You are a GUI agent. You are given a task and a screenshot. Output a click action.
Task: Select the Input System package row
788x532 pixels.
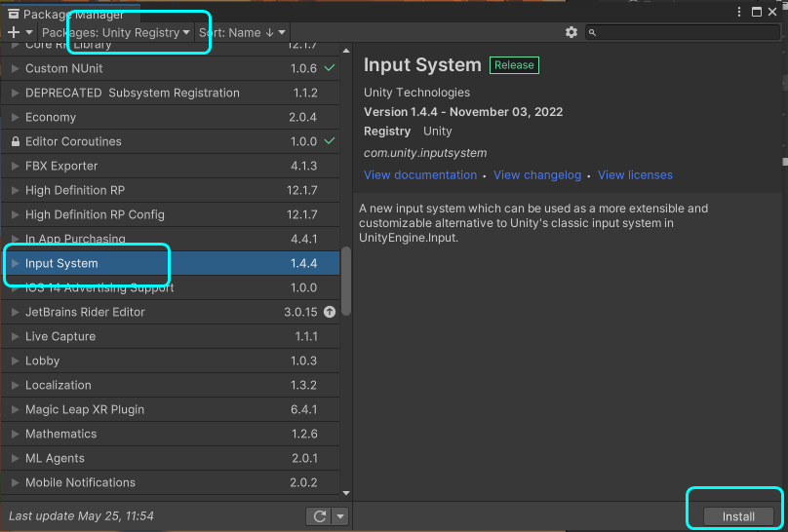pos(171,263)
